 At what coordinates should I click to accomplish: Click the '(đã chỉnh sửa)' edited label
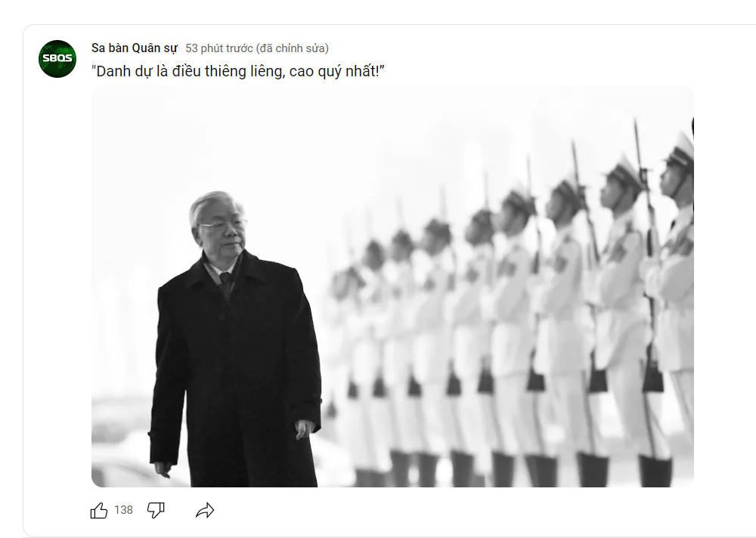pos(292,48)
